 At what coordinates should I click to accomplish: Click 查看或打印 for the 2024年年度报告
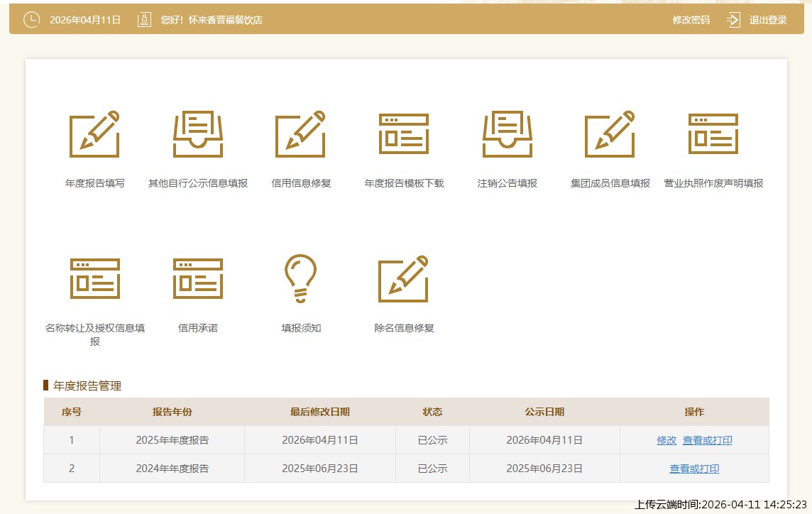[694, 469]
